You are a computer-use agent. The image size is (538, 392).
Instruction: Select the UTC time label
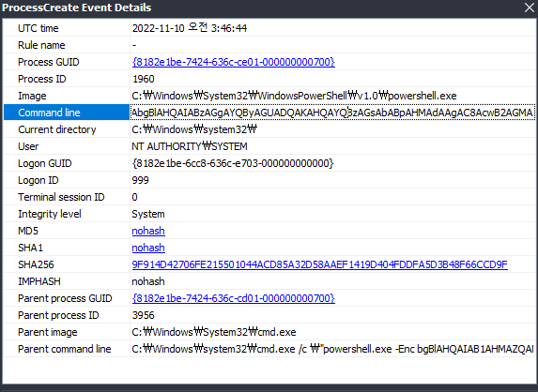(38, 28)
